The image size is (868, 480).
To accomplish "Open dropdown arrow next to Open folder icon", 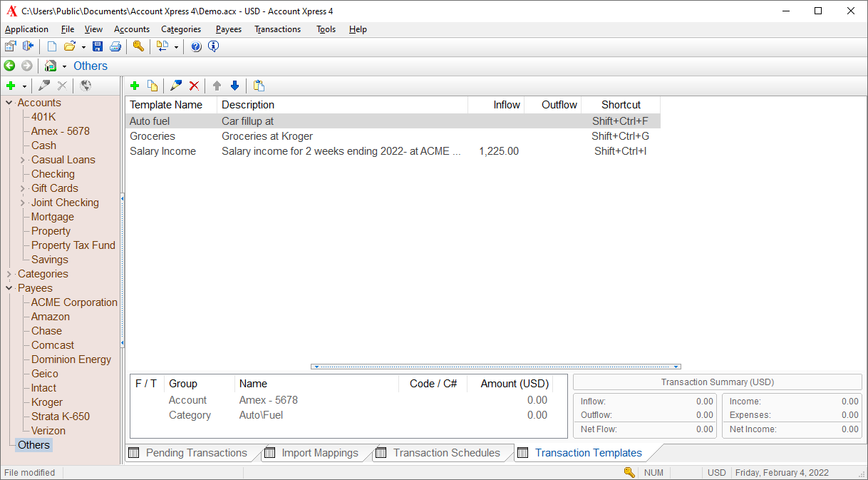I will (83, 47).
